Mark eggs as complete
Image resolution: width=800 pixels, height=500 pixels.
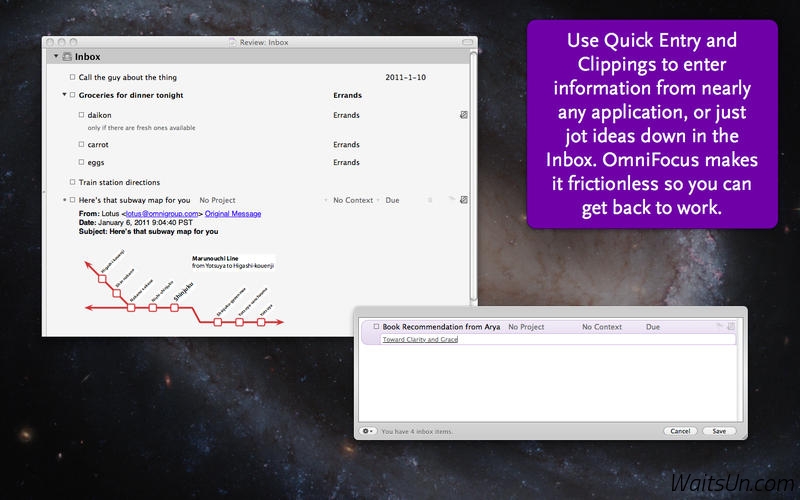(x=81, y=162)
